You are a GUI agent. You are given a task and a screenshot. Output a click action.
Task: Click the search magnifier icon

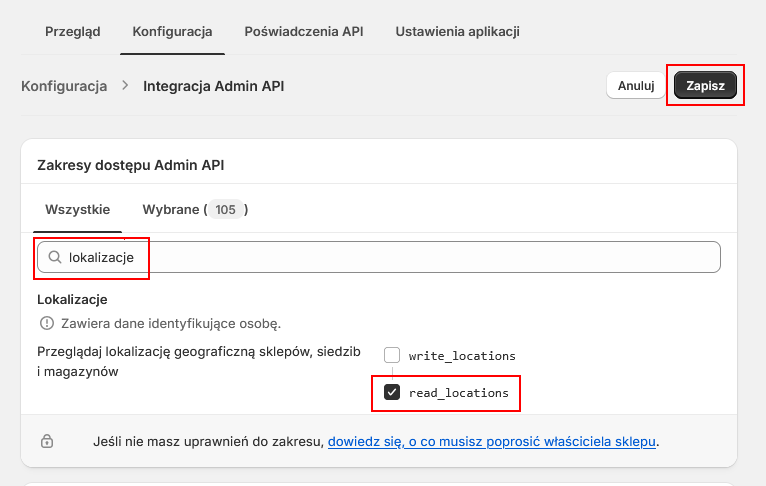click(55, 257)
